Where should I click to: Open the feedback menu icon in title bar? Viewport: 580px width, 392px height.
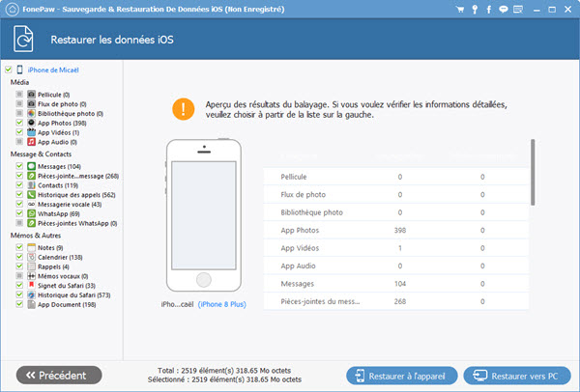click(x=518, y=10)
